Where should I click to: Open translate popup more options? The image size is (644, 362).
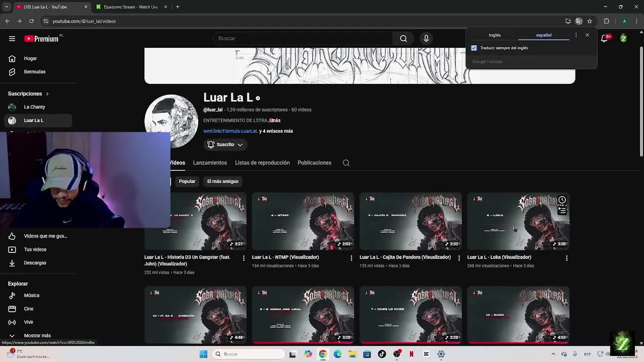coord(576,35)
